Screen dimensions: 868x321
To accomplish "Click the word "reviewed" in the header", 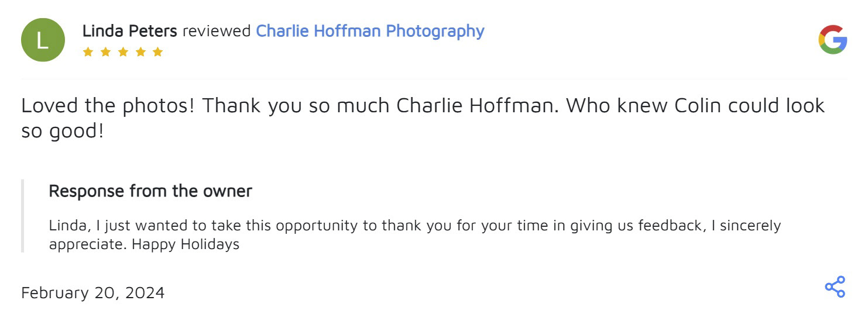I will point(217,31).
